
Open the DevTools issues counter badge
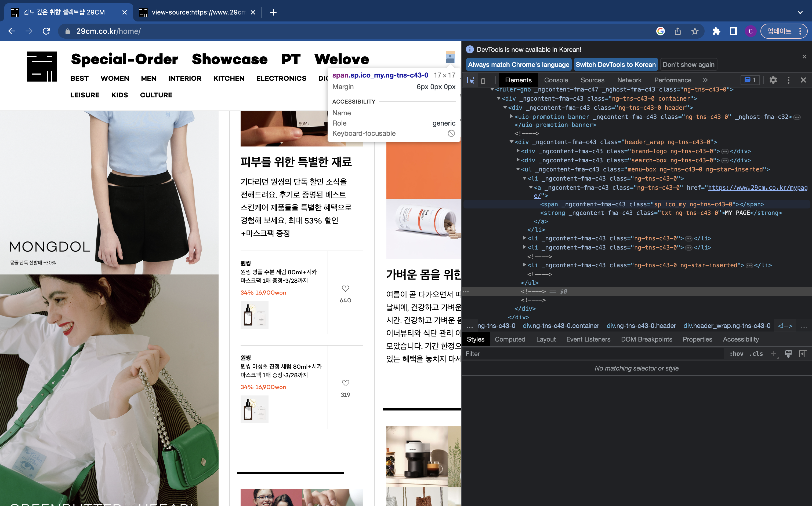(x=750, y=80)
